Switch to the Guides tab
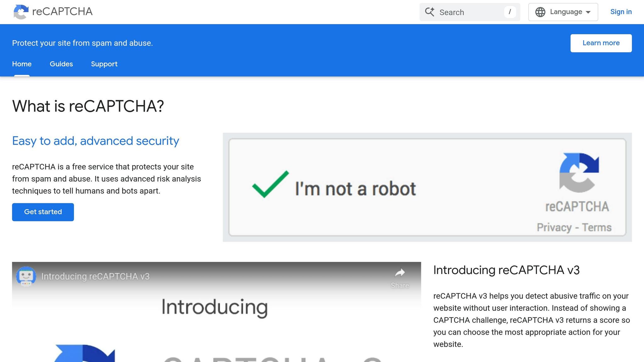The height and width of the screenshot is (362, 644). click(61, 64)
